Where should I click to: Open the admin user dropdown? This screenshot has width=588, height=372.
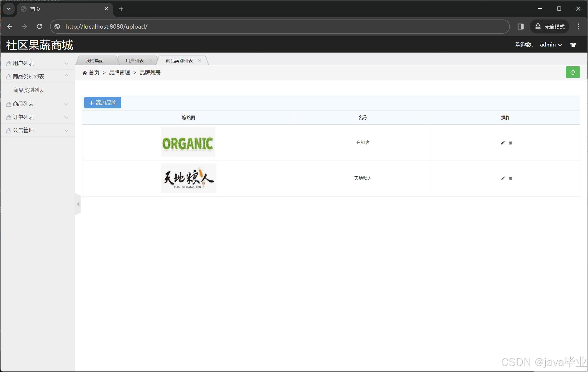coord(551,45)
